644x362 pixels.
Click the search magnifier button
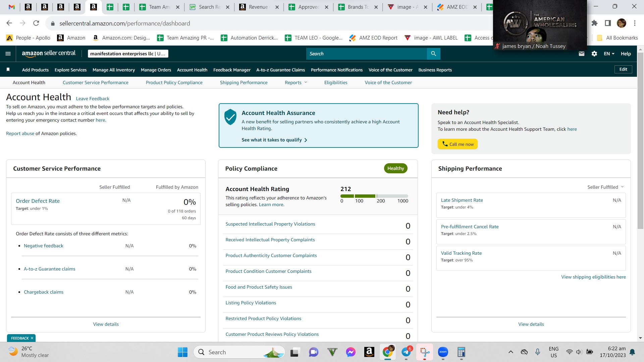tap(433, 54)
